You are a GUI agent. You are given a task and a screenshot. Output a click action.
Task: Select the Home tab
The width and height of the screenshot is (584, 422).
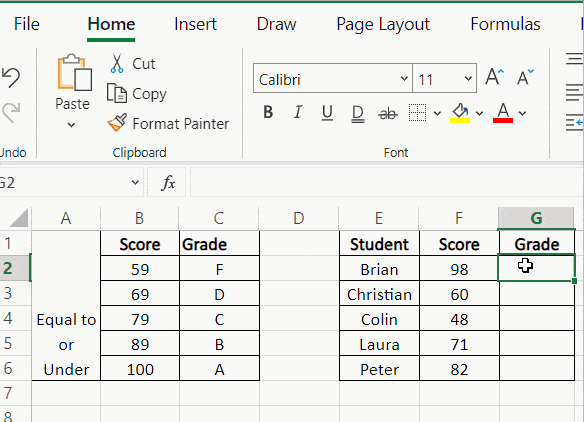pos(111,24)
